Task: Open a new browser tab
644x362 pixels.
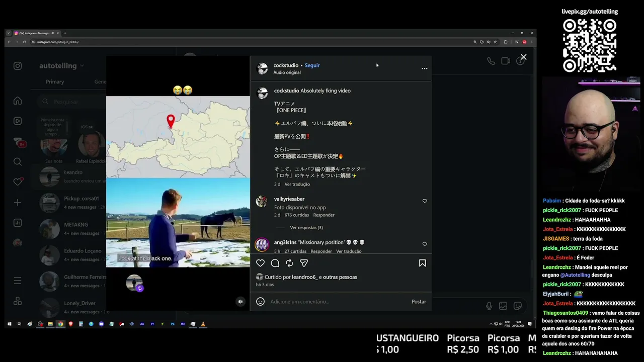Action: pos(65,33)
